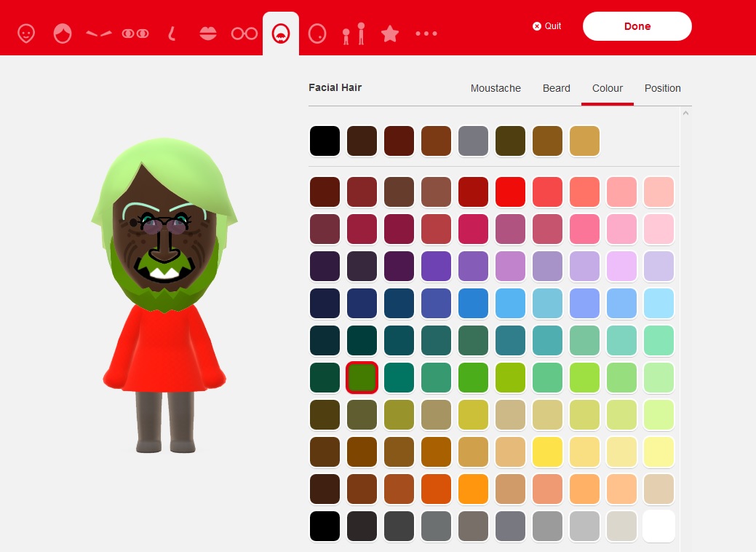Open the mole category icon
Image resolution: width=756 pixels, height=552 pixels.
pos(317,33)
